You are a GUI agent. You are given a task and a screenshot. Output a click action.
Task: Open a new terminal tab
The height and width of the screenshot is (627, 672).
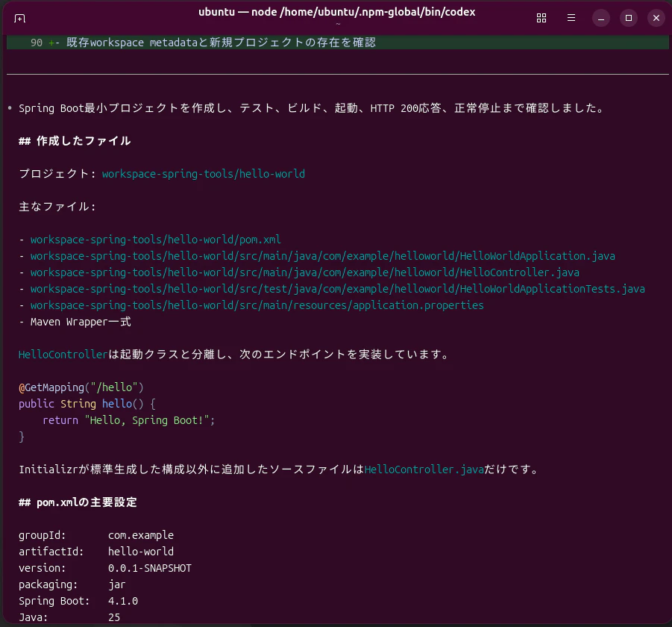pos(19,18)
